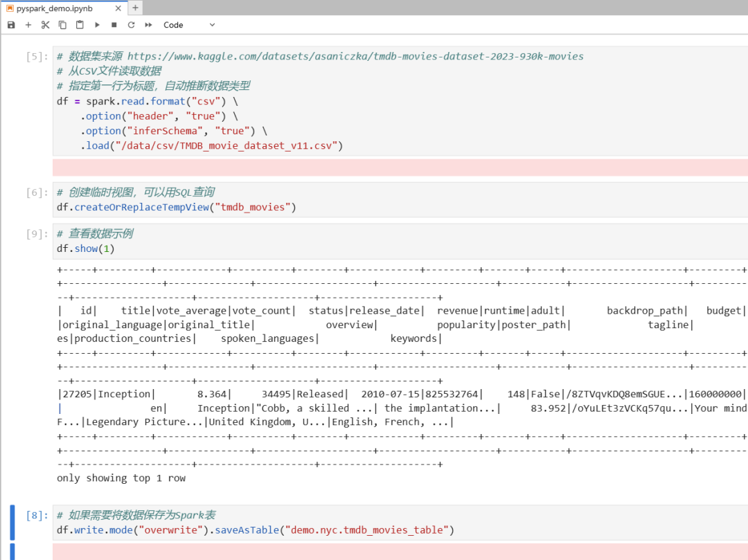Viewport: 748px width, 560px height.
Task: Click the .load TMDB csv path line
Action: point(212,145)
